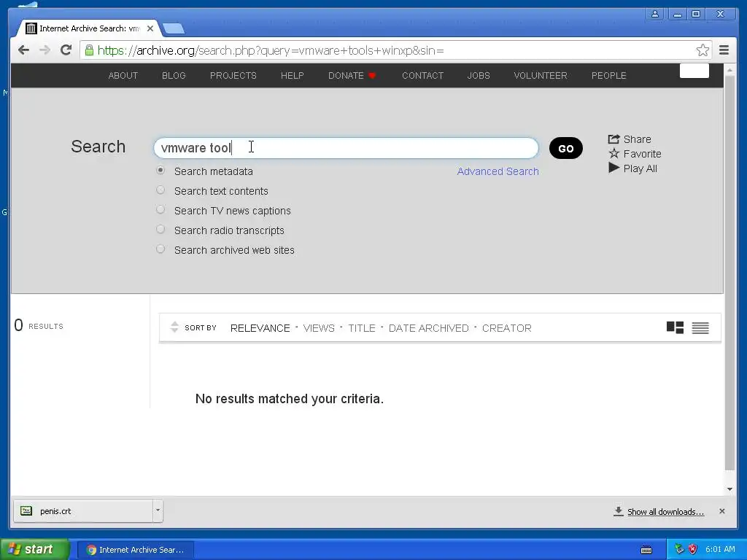This screenshot has height=560, width=747.
Task: Open the PROJECTS nav item
Action: [x=233, y=76]
